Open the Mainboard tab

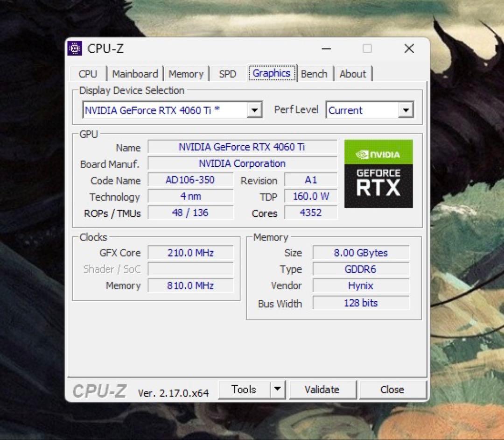(x=135, y=74)
